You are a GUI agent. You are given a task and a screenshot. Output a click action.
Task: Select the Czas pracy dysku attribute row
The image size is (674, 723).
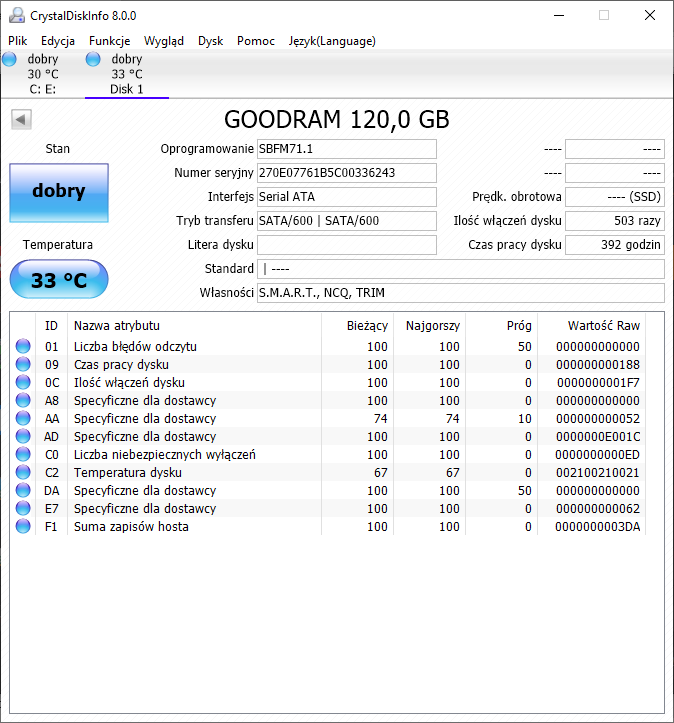click(328, 364)
